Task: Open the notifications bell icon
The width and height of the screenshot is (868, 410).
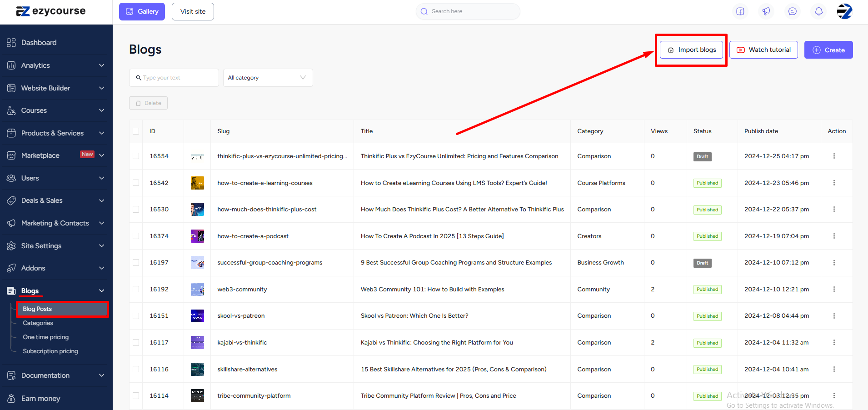Action: tap(818, 11)
